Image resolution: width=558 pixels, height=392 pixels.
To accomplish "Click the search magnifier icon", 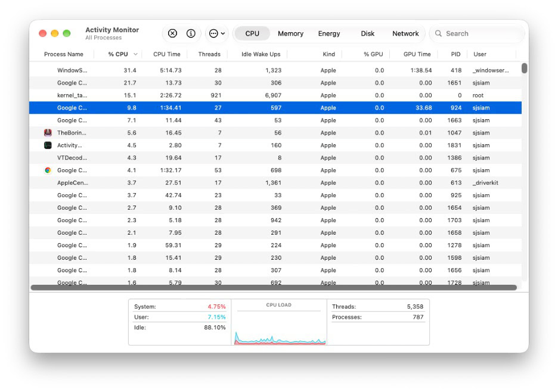I will click(438, 33).
